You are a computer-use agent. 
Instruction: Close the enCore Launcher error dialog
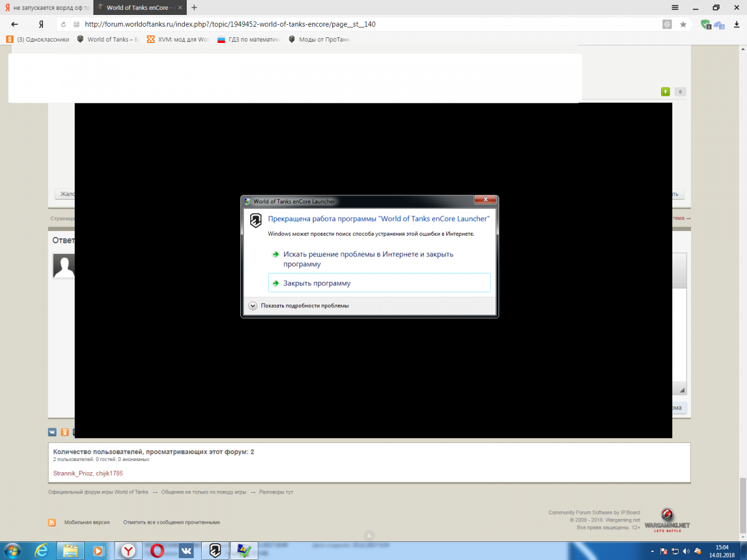point(484,200)
